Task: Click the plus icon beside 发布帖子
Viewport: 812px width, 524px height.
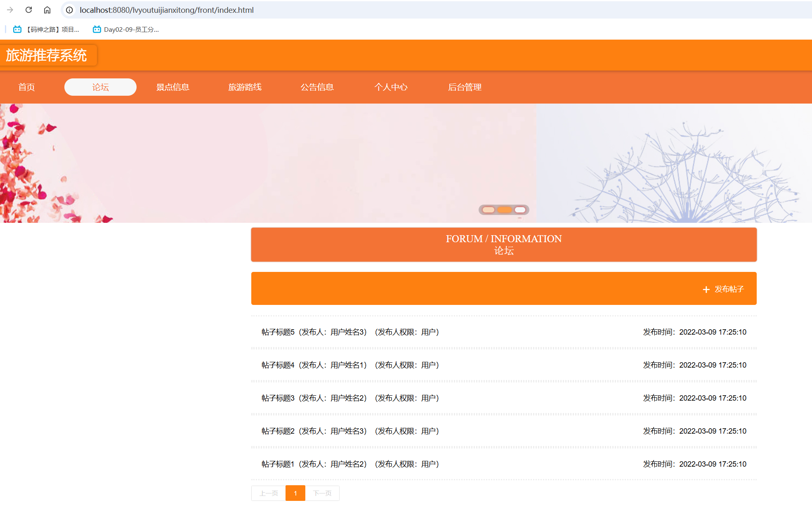Action: (706, 289)
